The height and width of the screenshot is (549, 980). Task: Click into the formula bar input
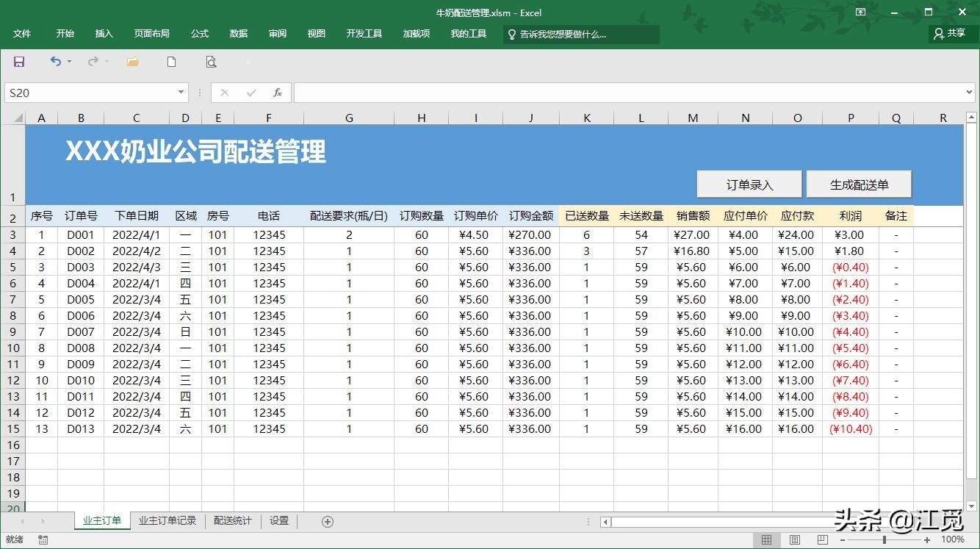click(x=628, y=93)
